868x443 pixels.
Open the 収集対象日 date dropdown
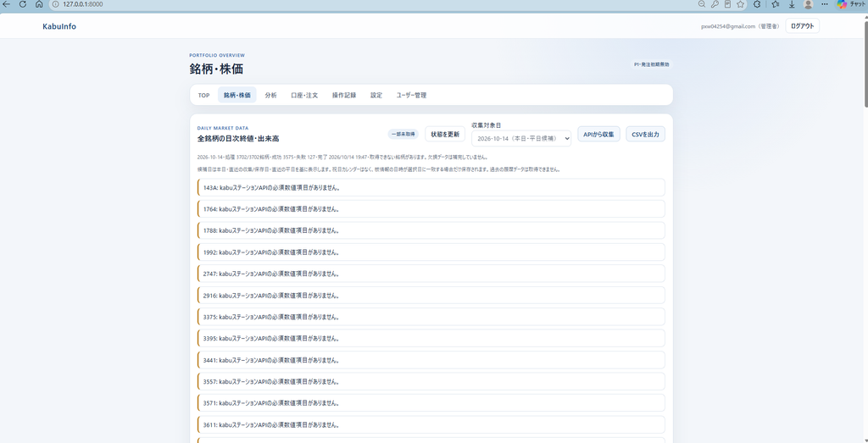tap(521, 138)
